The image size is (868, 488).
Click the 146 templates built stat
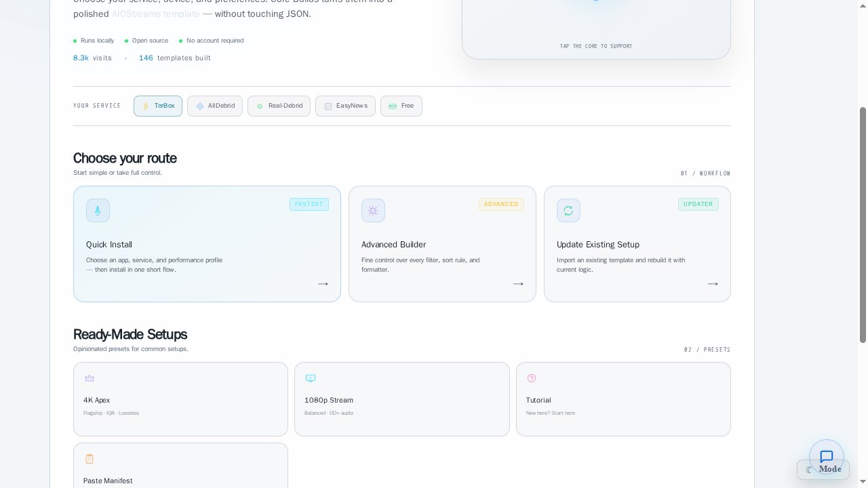click(175, 58)
